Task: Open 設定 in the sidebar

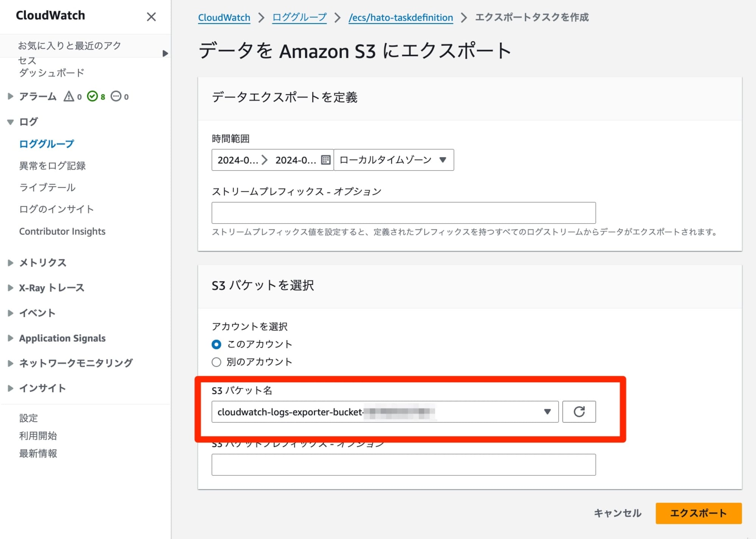Action: tap(28, 418)
